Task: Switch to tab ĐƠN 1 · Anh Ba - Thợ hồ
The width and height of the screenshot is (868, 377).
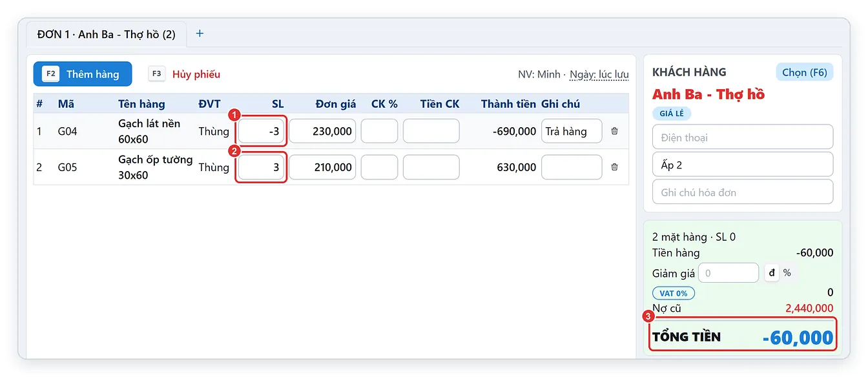Action: pos(107,34)
